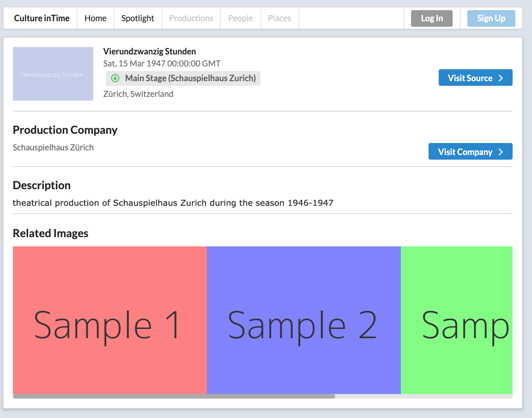
Task: Click the Zürich, Switzerland location text
Action: (138, 94)
